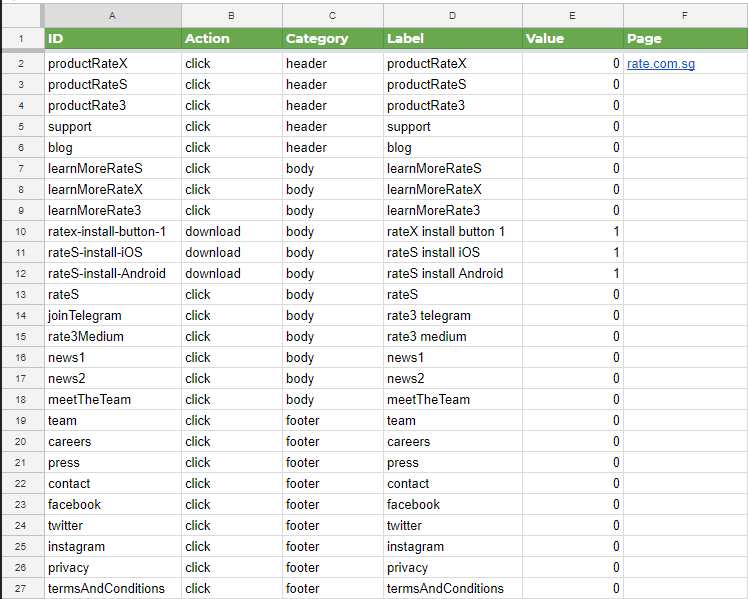Screen dimensions: 748x599
Task: Click body category in news1 row
Action: [333, 357]
